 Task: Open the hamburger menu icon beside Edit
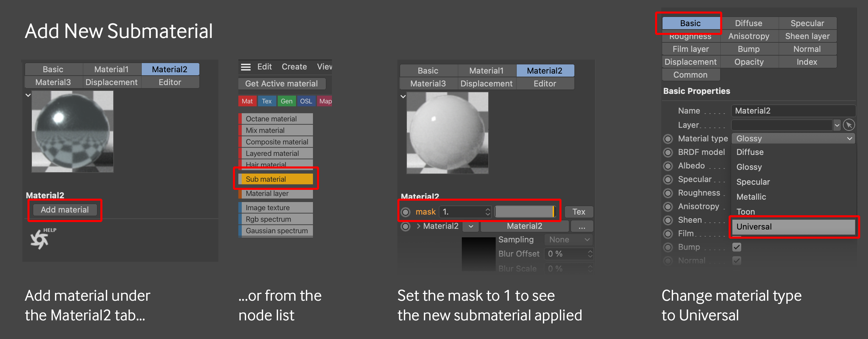point(245,67)
